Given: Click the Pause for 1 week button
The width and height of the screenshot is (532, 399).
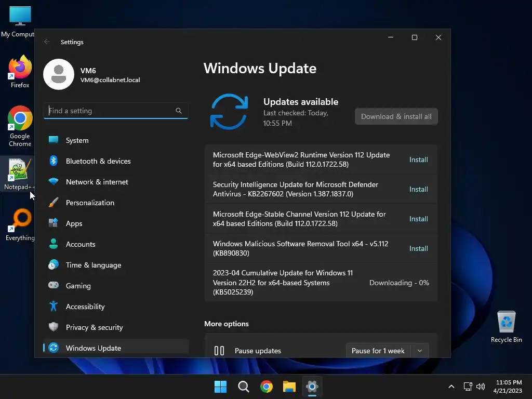Looking at the screenshot, I should coord(378,351).
